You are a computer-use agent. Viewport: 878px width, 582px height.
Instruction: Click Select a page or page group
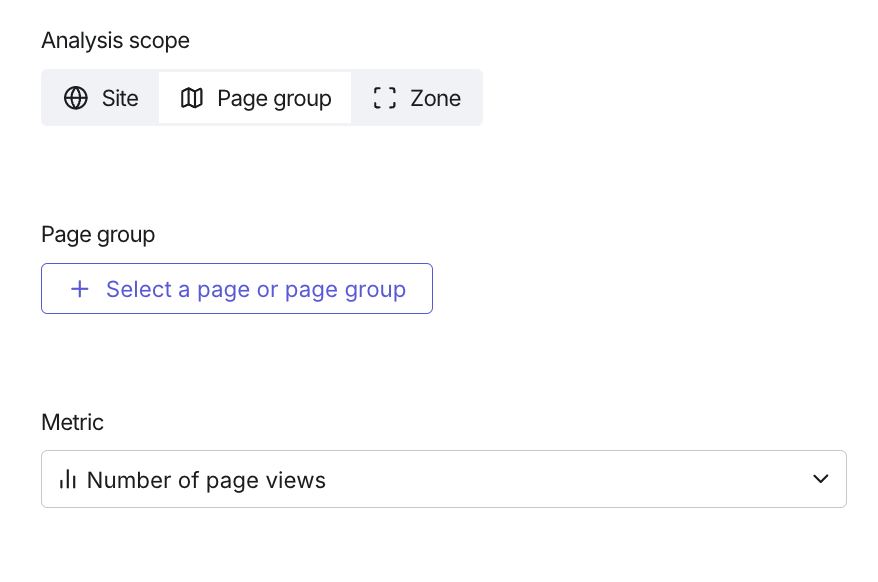click(237, 288)
